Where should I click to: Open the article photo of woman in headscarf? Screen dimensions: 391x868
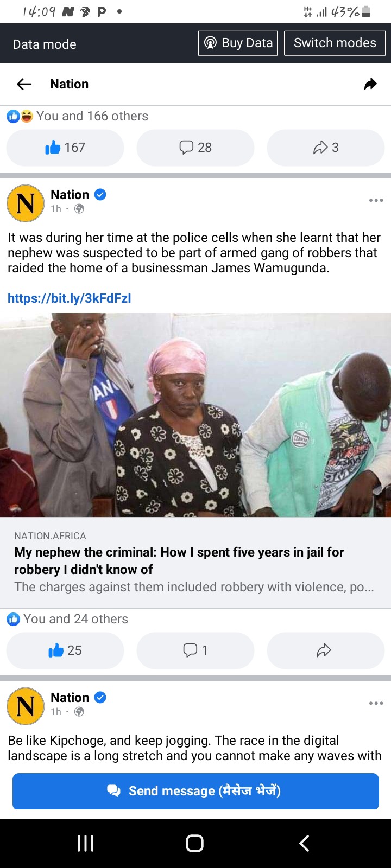[x=195, y=414]
